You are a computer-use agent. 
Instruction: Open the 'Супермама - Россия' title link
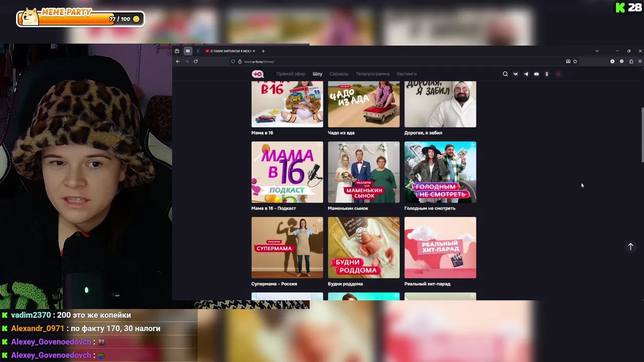tap(274, 284)
